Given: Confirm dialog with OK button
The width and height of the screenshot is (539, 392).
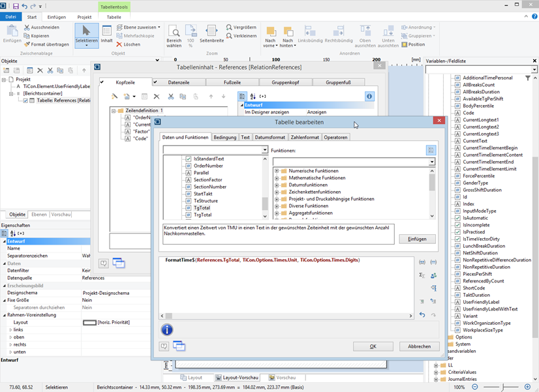Looking at the screenshot, I should coord(373,346).
